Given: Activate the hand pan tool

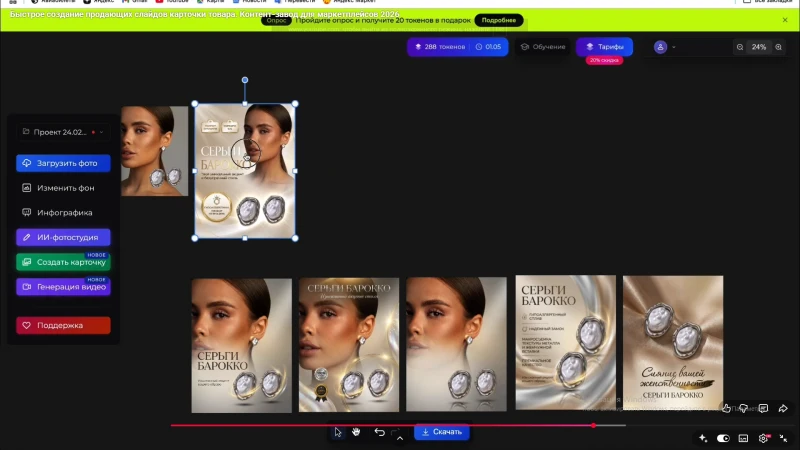Looking at the screenshot, I should point(356,432).
